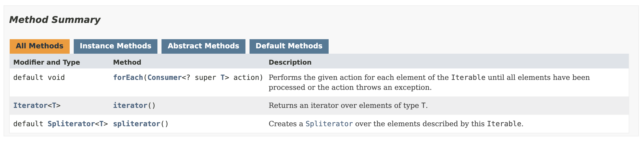
Task: Click the Method column header
Action: click(x=127, y=62)
